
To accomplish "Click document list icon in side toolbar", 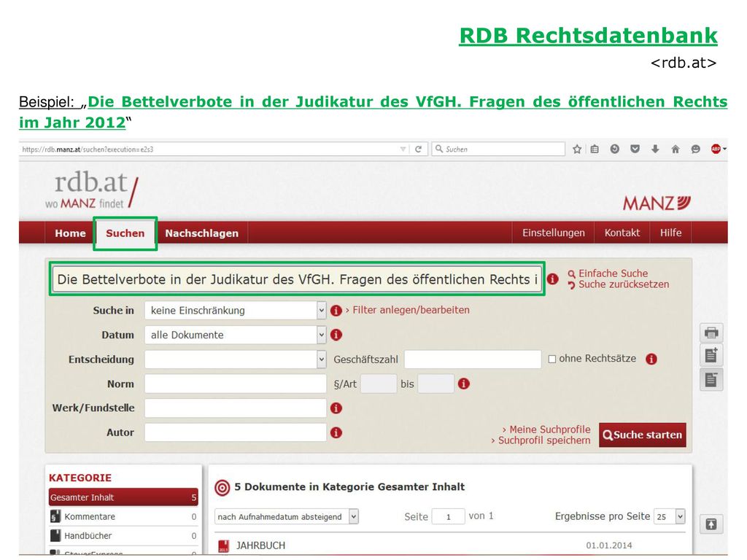I will [x=711, y=379].
